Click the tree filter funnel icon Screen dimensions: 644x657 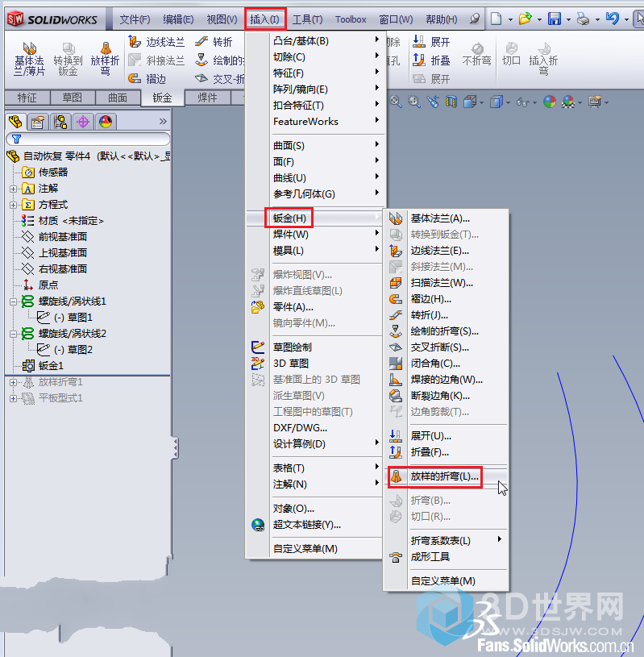(x=16, y=139)
